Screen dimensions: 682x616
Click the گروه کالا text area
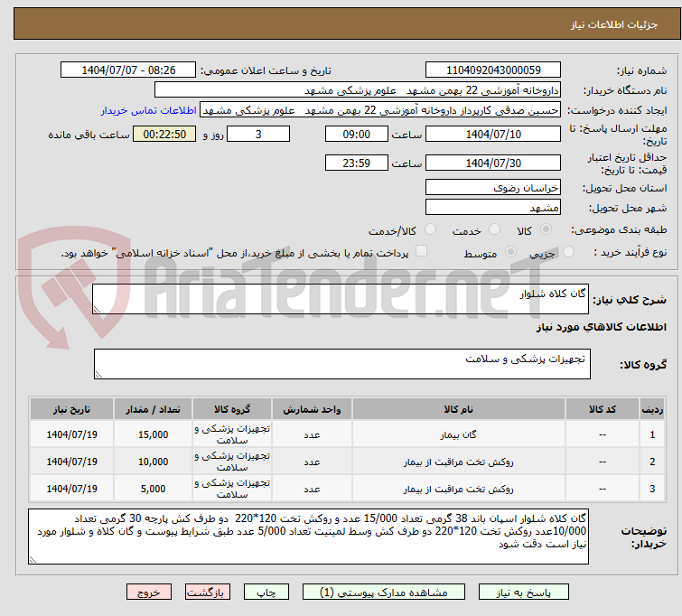[341, 365]
